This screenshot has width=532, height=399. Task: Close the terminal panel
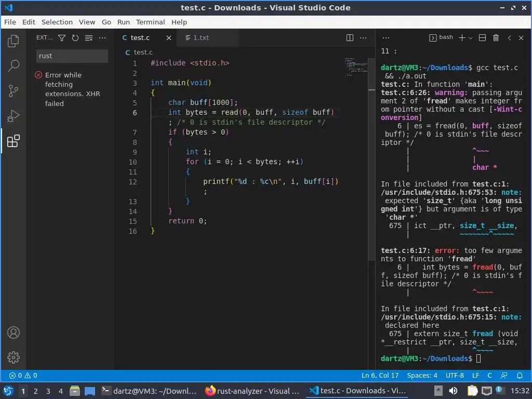pyautogui.click(x=521, y=37)
